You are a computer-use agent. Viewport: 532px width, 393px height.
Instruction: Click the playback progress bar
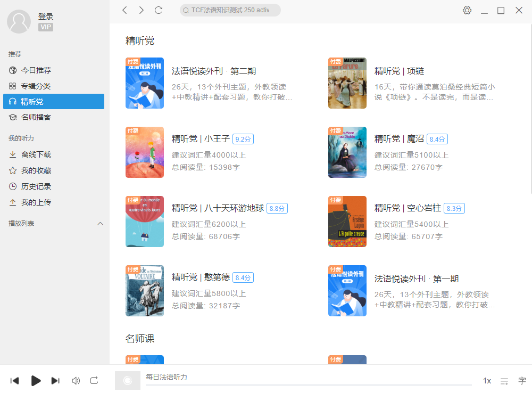click(309, 384)
